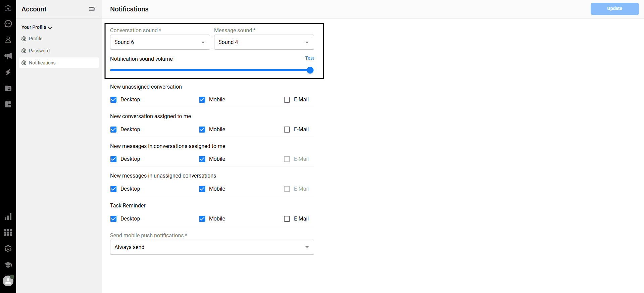644x293 pixels.
Task: Uncheck Desktop for Task Reminder
Action: (x=113, y=219)
